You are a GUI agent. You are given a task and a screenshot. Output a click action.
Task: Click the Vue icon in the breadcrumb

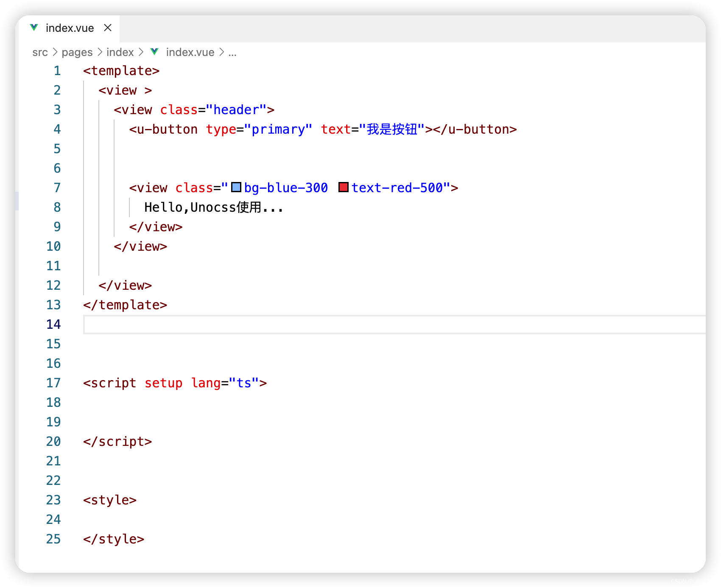[155, 52]
